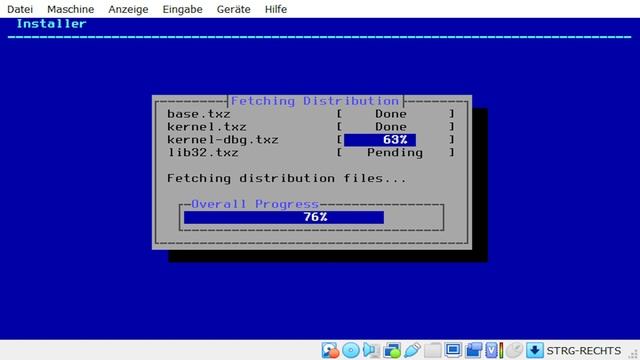
Task: Open the Hilfe menu
Action: coord(276,9)
